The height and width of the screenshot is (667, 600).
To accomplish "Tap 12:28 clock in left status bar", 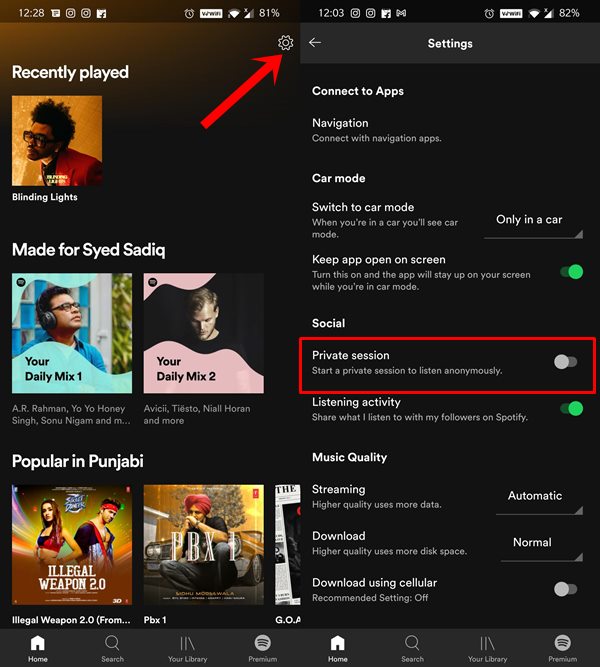I will click(x=31, y=13).
